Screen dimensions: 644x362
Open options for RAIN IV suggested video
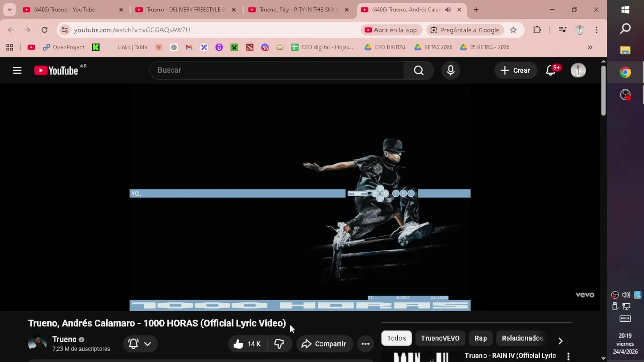(568, 356)
